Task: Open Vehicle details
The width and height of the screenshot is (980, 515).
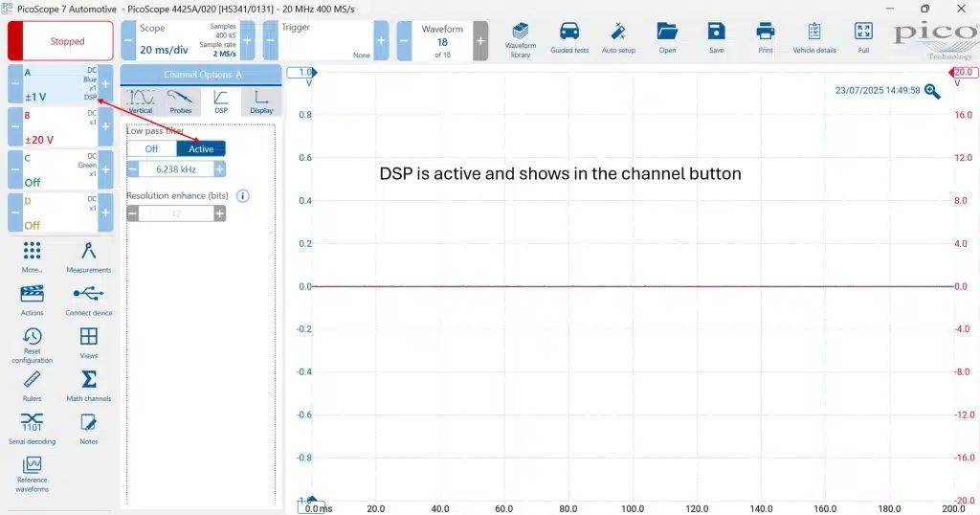Action: pyautogui.click(x=813, y=38)
